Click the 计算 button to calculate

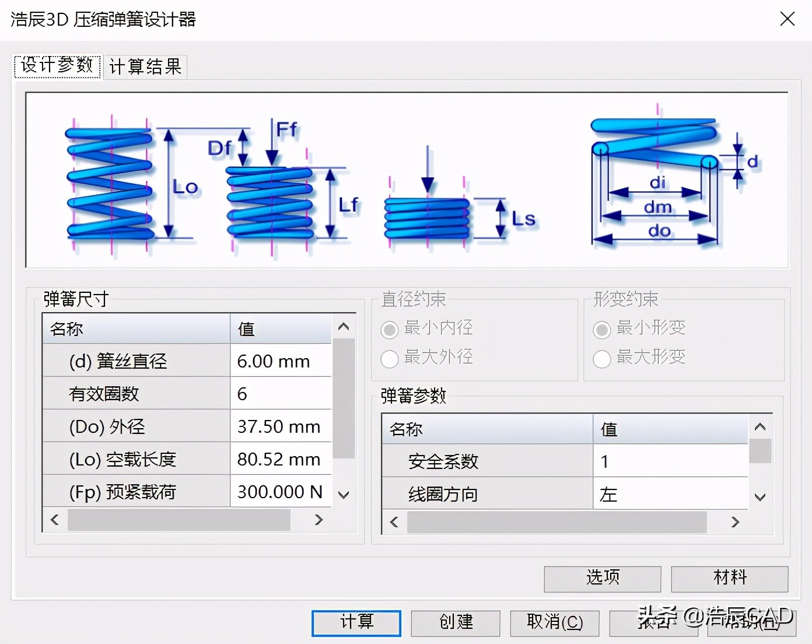pyautogui.click(x=356, y=622)
